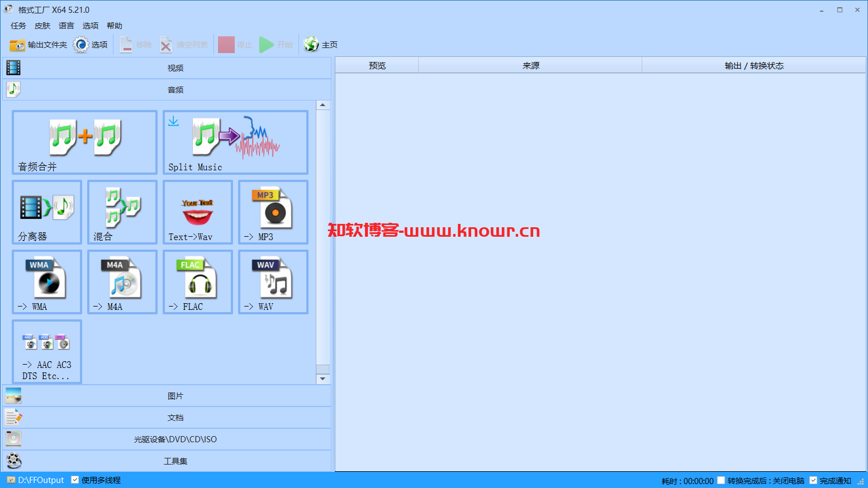
Task: Select the -> M4A conversion tile
Action: click(x=122, y=282)
